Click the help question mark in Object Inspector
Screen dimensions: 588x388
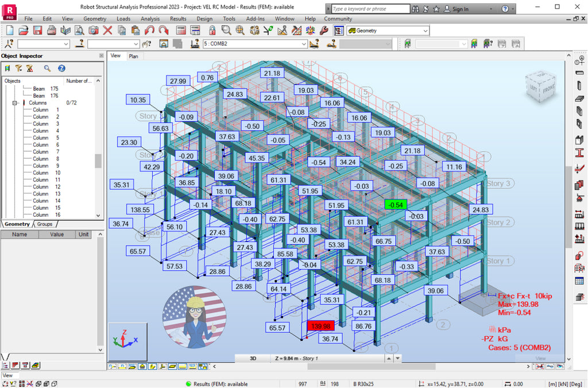pyautogui.click(x=61, y=68)
